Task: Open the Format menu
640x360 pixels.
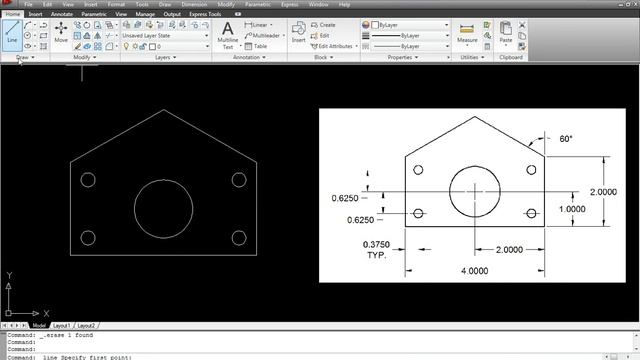Action: 116,4
